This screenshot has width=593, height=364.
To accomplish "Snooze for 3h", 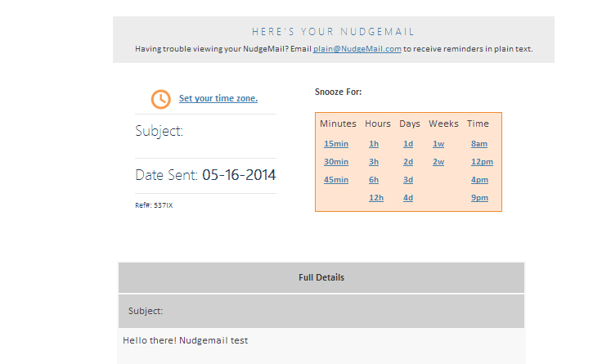I will [x=374, y=162].
